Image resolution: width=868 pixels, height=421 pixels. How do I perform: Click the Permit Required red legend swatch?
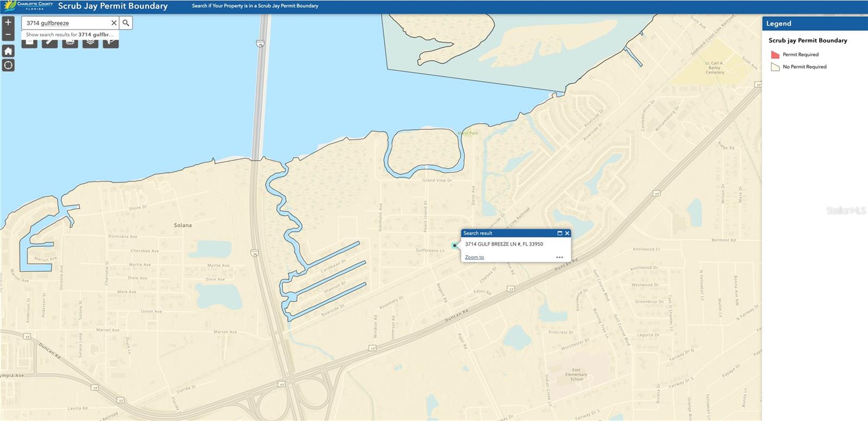click(x=775, y=55)
